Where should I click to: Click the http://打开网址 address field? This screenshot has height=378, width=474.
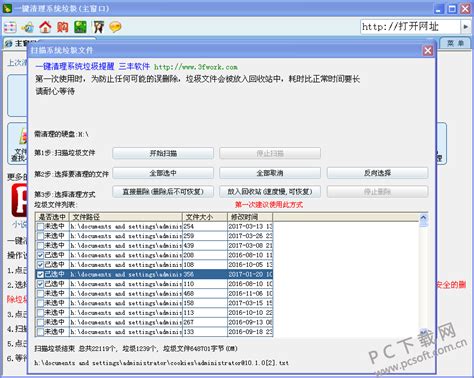tap(410, 27)
